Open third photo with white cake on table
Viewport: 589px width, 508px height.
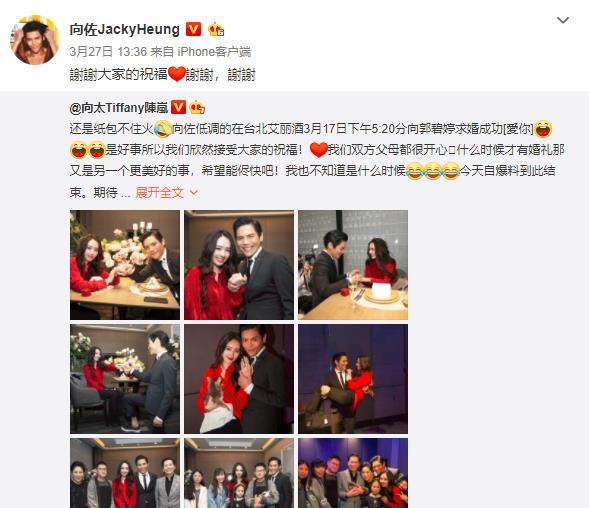353,265
